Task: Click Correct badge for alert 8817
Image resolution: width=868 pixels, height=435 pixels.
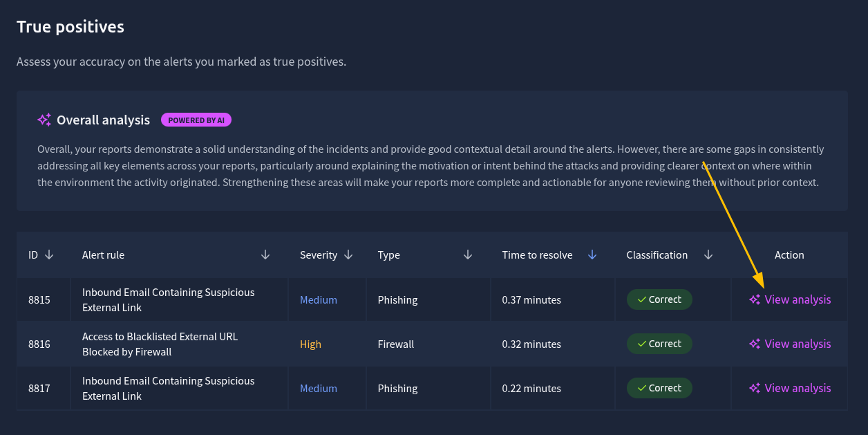Action: (659, 388)
